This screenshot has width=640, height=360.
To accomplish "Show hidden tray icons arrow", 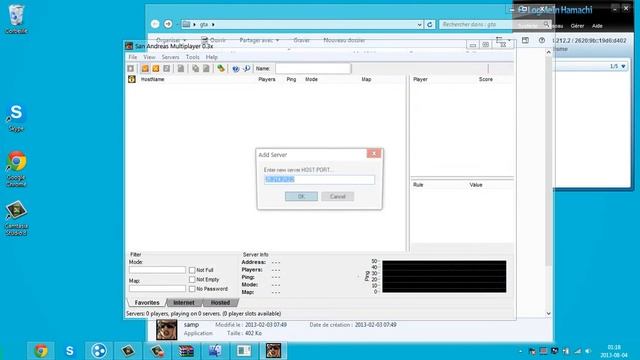I will point(520,351).
